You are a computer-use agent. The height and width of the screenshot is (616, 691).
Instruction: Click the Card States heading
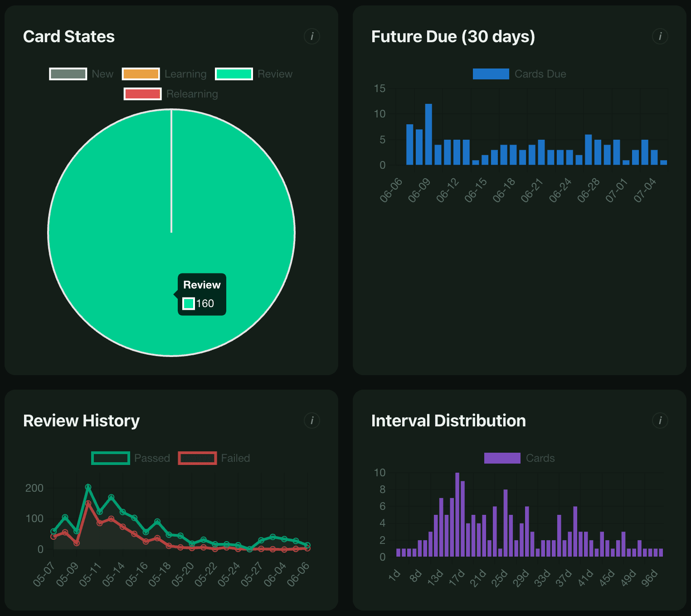[69, 36]
